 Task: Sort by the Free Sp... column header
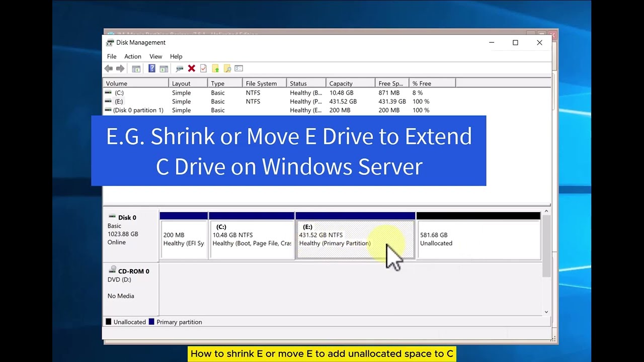pos(392,83)
